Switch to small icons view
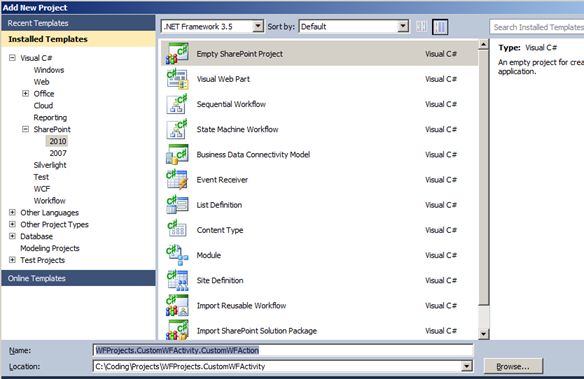The height and width of the screenshot is (379, 584). (x=421, y=26)
